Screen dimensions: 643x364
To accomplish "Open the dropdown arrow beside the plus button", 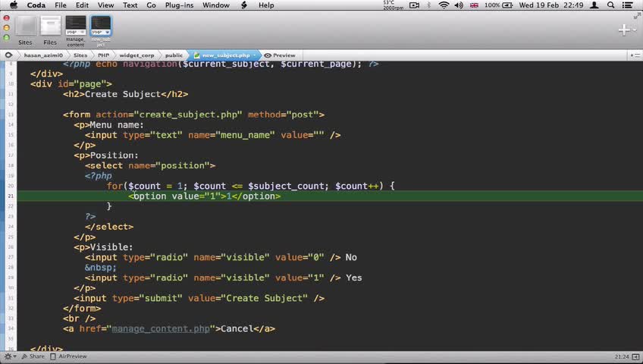I will [x=635, y=30].
